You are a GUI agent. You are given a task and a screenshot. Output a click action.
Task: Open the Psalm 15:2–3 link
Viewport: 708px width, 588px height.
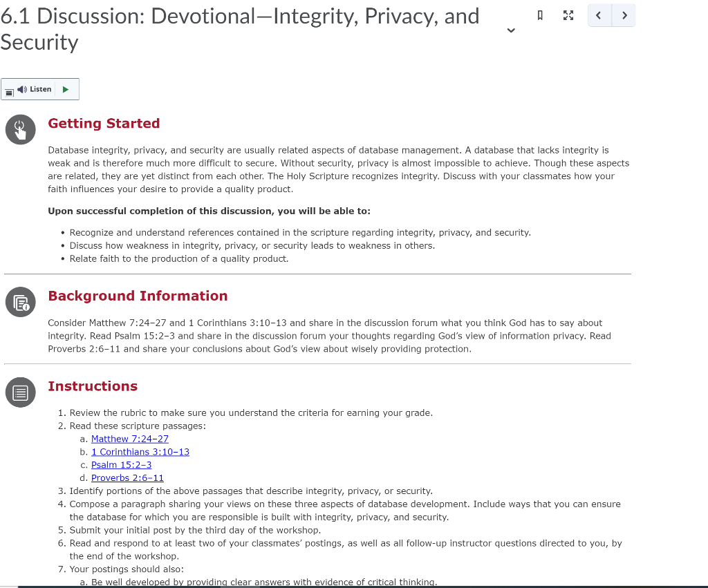click(x=122, y=465)
